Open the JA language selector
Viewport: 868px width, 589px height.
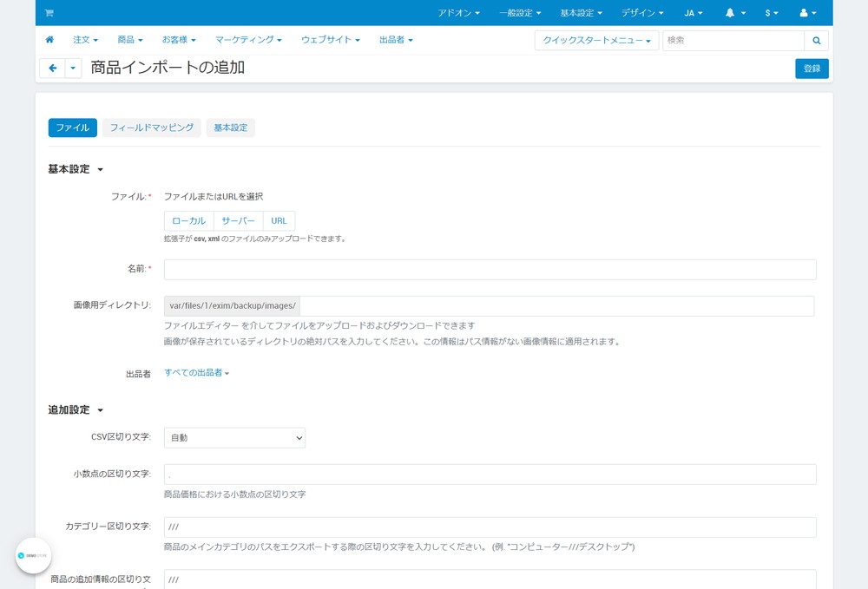(x=693, y=13)
